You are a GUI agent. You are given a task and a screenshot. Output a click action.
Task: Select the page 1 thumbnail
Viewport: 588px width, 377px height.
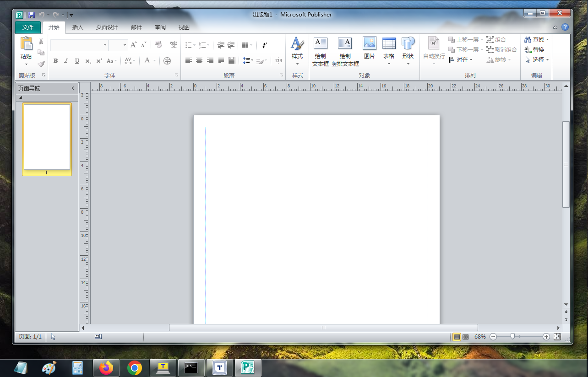[x=47, y=137]
